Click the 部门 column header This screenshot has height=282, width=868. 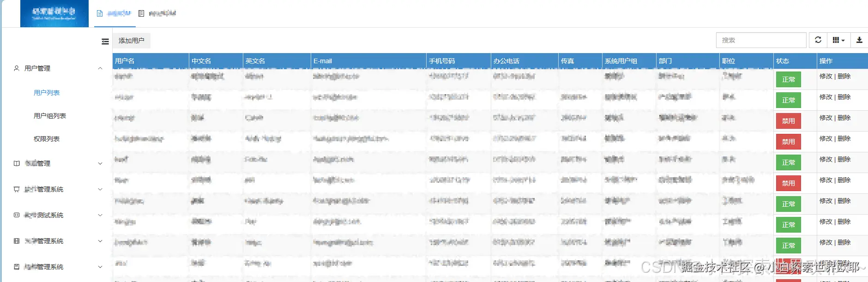tap(688, 61)
